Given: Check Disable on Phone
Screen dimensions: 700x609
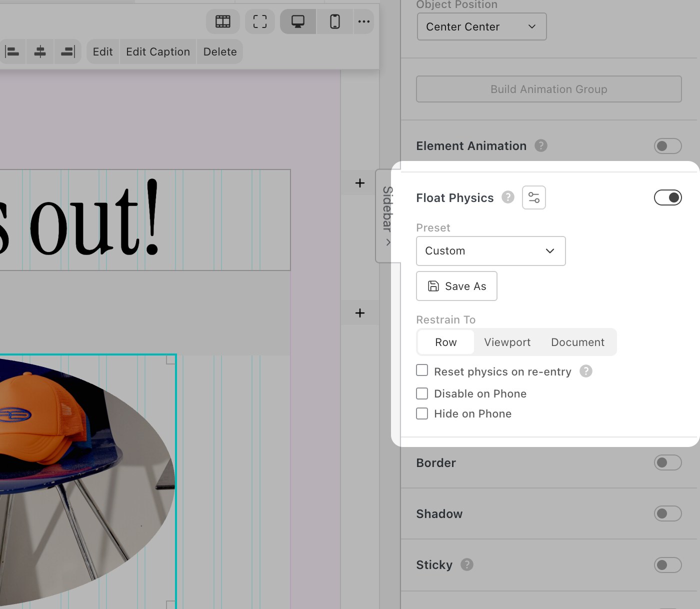Looking at the screenshot, I should pyautogui.click(x=422, y=393).
